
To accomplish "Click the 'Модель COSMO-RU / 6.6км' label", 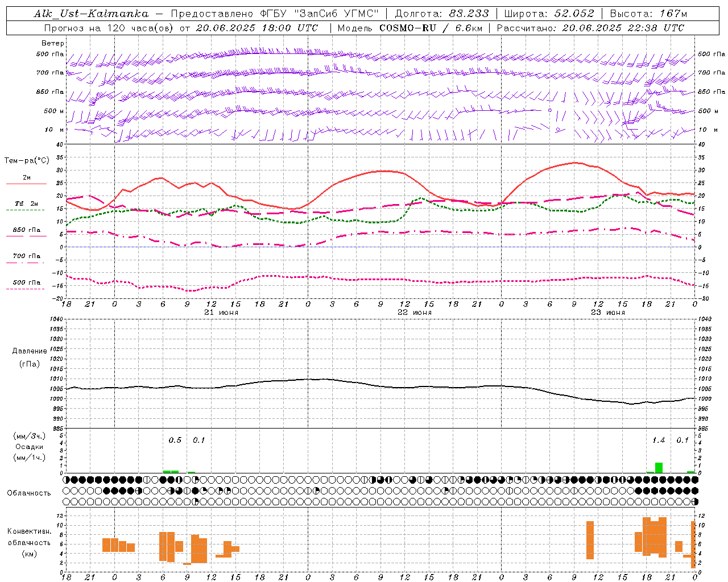I will [409, 28].
